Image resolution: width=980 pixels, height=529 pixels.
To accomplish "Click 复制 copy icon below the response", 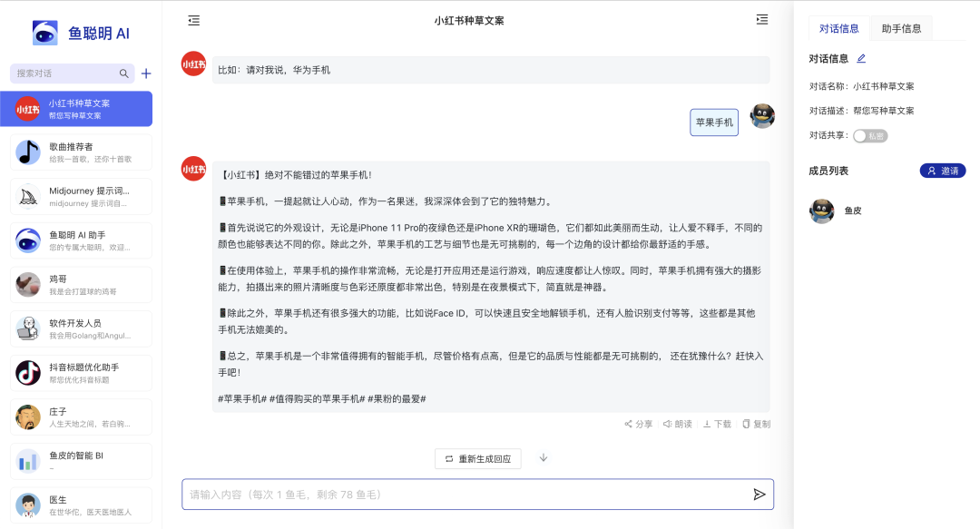I will [747, 424].
